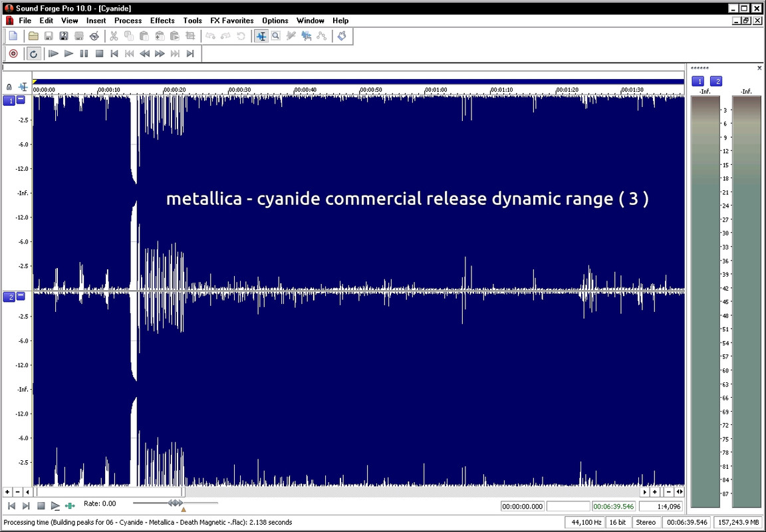Open the Effects menu
766x532 pixels.
[162, 21]
